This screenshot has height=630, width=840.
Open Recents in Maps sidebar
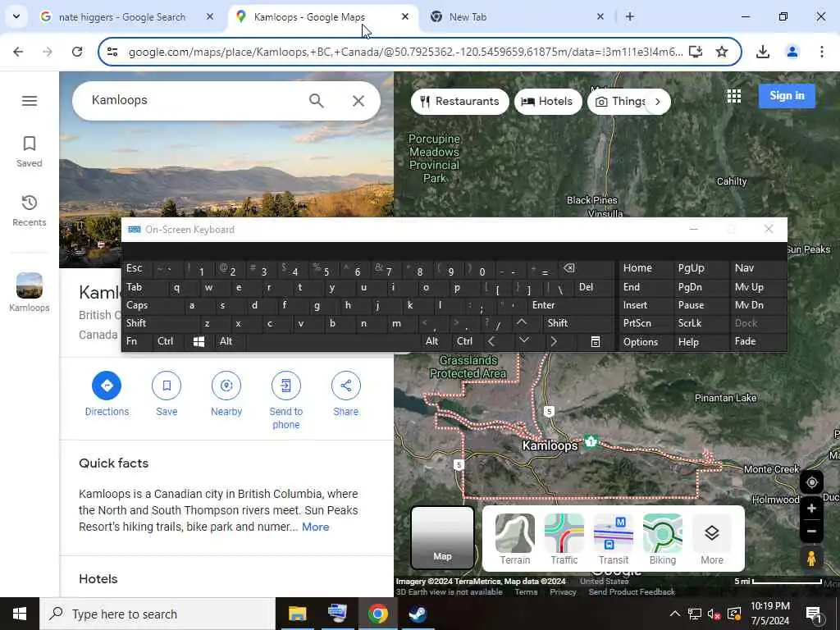(x=30, y=211)
